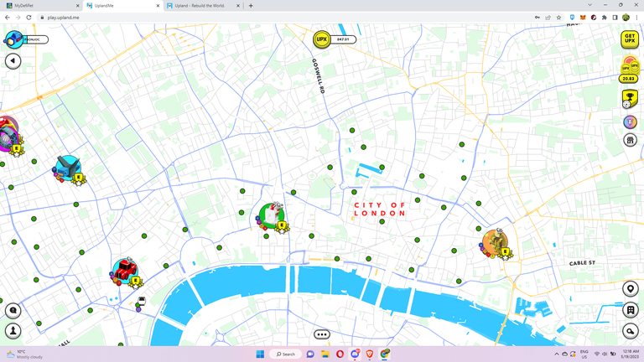Click the map back arrow button
The image size is (644, 362).
[x=13, y=61]
